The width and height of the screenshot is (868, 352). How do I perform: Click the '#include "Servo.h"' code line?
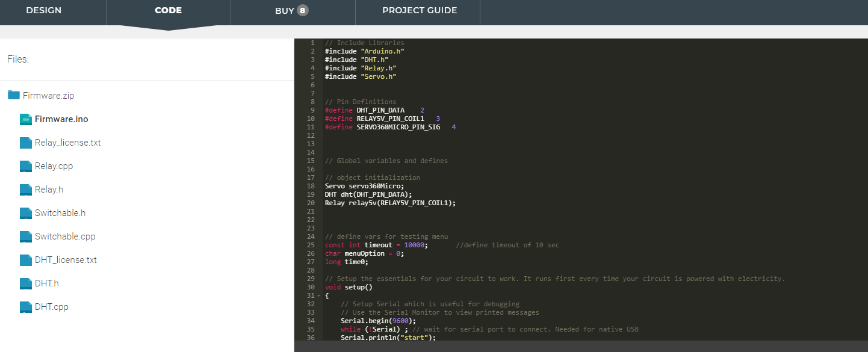tap(361, 76)
